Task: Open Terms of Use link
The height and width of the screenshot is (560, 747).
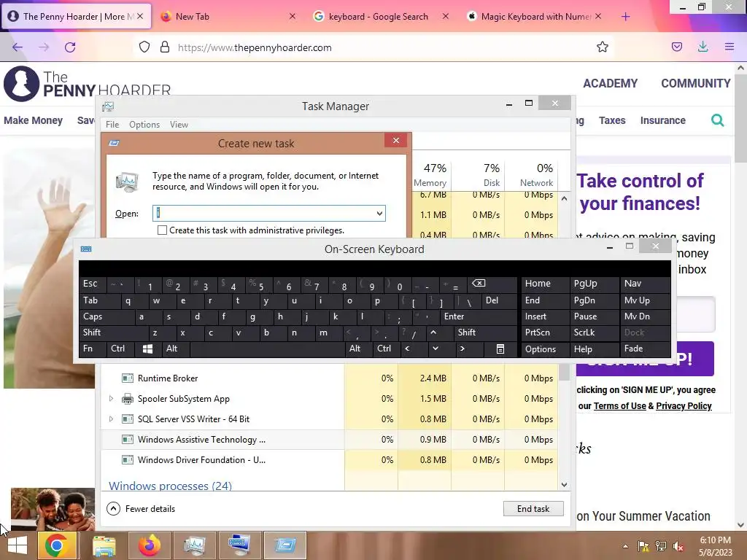Action: [619, 405]
